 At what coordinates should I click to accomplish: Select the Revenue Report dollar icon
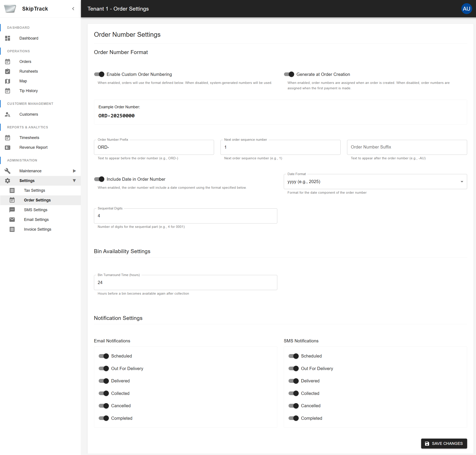(x=8, y=147)
